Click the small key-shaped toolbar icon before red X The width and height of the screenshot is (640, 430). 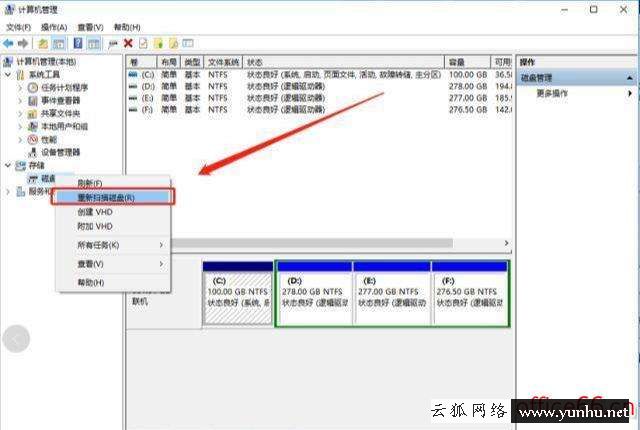(113, 44)
